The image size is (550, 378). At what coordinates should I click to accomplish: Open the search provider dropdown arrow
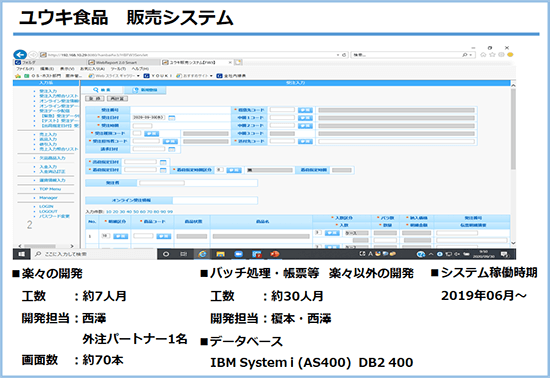click(x=471, y=55)
